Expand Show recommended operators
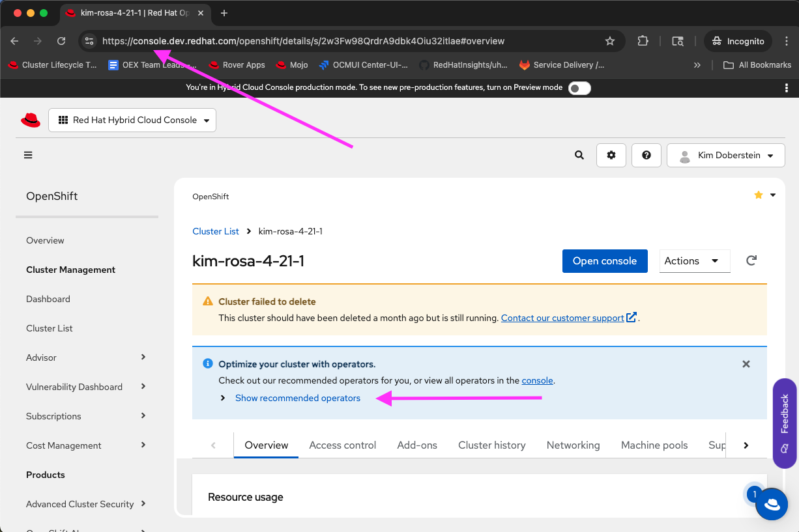 pos(290,398)
